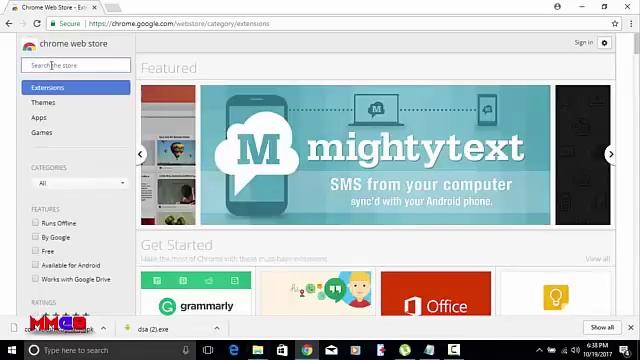Open File Explorer from the taskbar
Screen dimensions: 640x360
pyautogui.click(x=258, y=350)
